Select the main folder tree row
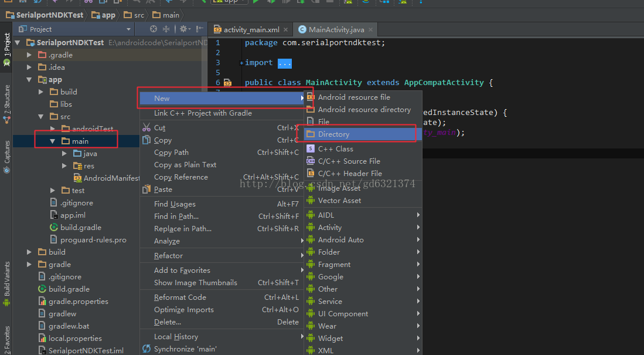Viewport: 644px width, 355px height. (76, 141)
